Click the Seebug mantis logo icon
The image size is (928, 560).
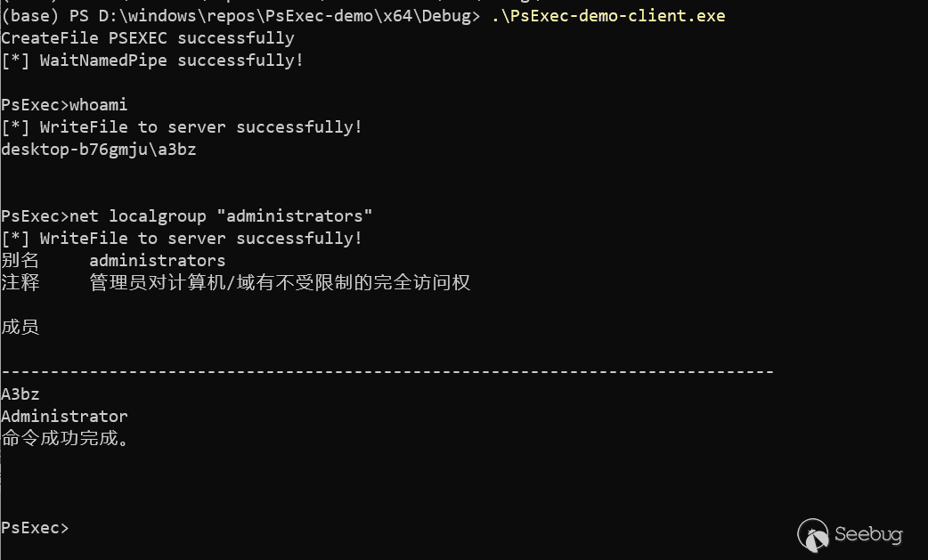812,533
